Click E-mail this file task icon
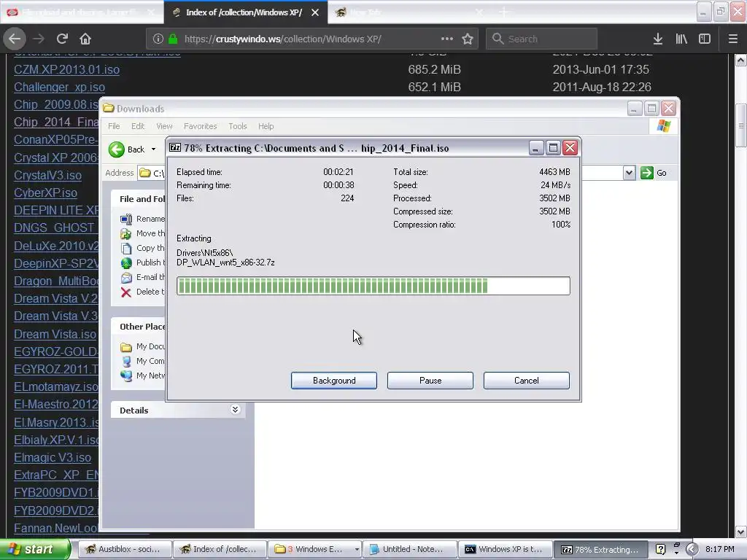 point(125,278)
